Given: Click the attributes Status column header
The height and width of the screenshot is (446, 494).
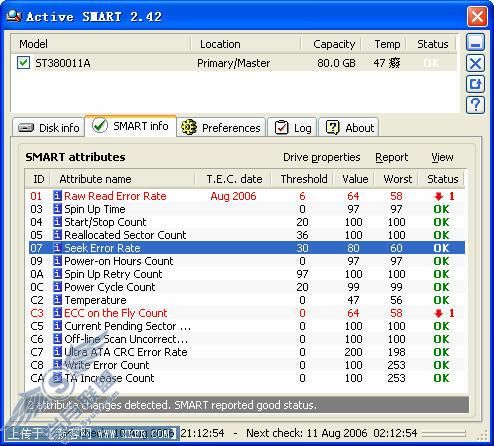Looking at the screenshot, I should pyautogui.click(x=442, y=179).
